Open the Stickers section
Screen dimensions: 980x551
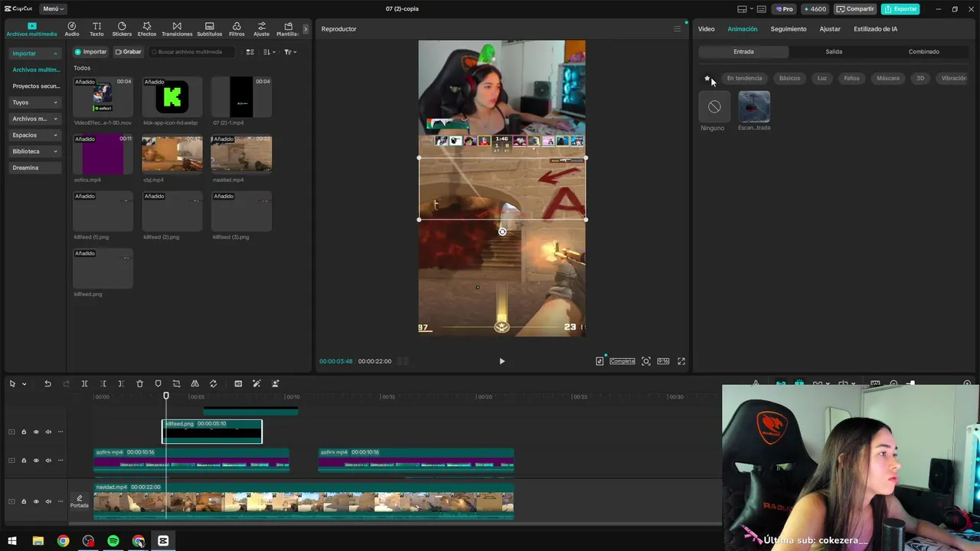pyautogui.click(x=122, y=29)
